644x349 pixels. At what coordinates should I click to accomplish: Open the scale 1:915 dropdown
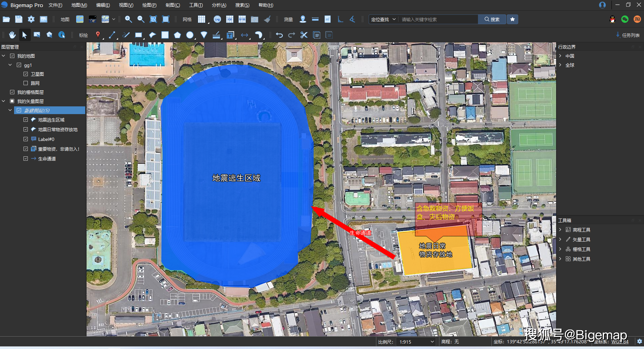point(417,342)
